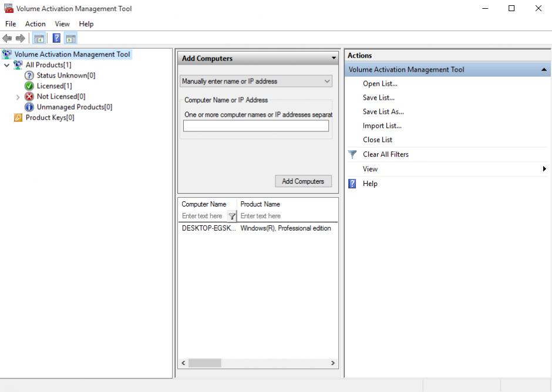The height and width of the screenshot is (392, 552).
Task: Click the 'Windows(R), Professional edition' cell
Action: point(285,228)
